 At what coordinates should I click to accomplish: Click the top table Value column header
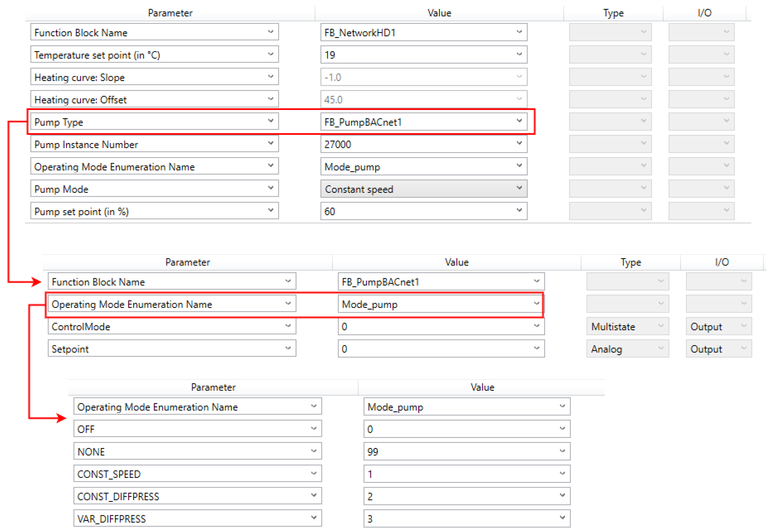coord(439,13)
